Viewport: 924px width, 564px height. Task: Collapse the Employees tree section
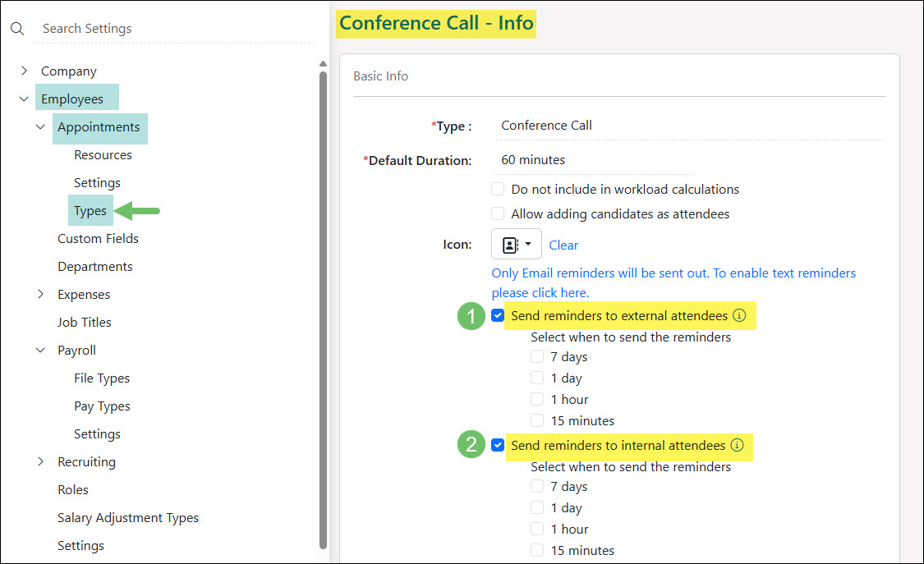pos(24,97)
